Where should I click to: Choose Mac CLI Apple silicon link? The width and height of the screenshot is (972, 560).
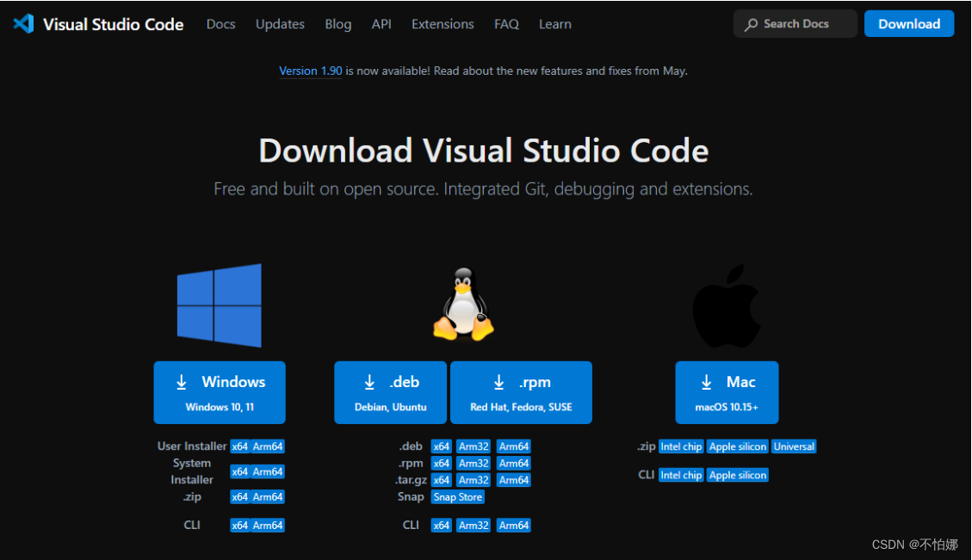pos(738,475)
